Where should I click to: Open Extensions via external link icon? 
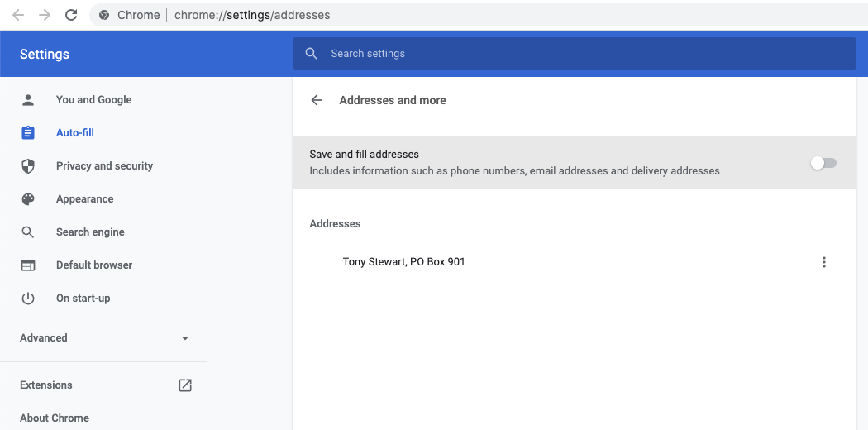pos(185,385)
